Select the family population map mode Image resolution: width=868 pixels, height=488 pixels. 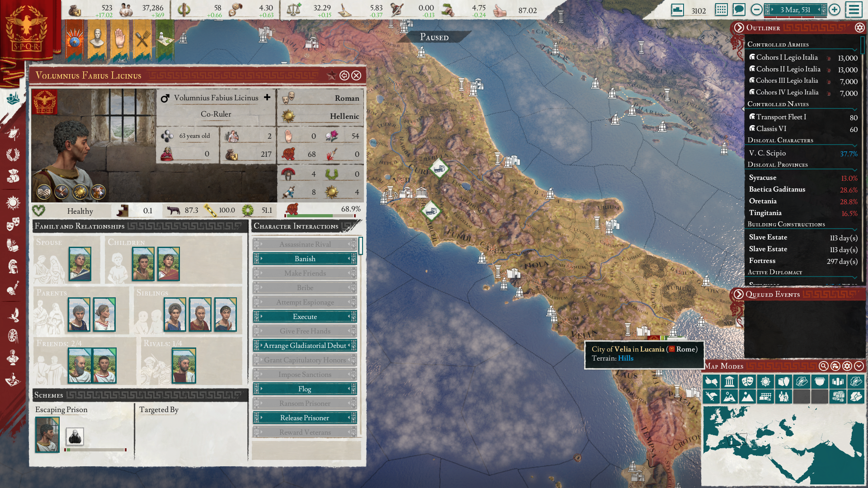(x=783, y=397)
